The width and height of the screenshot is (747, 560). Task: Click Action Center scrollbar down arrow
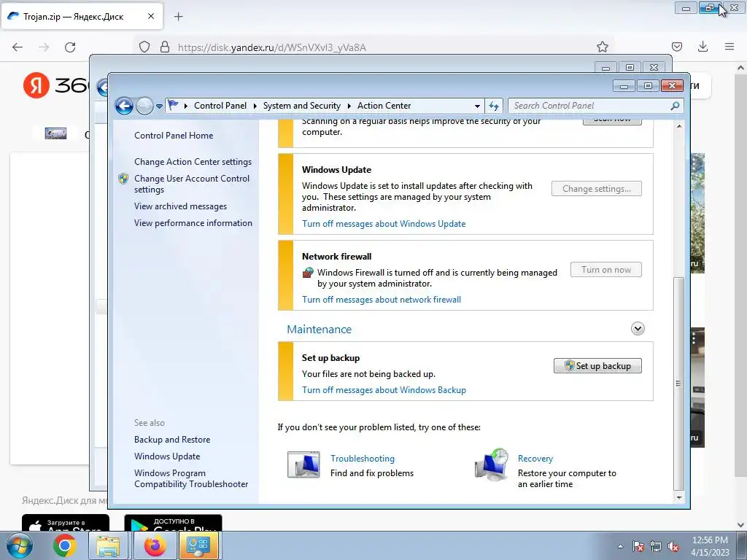[x=679, y=497]
